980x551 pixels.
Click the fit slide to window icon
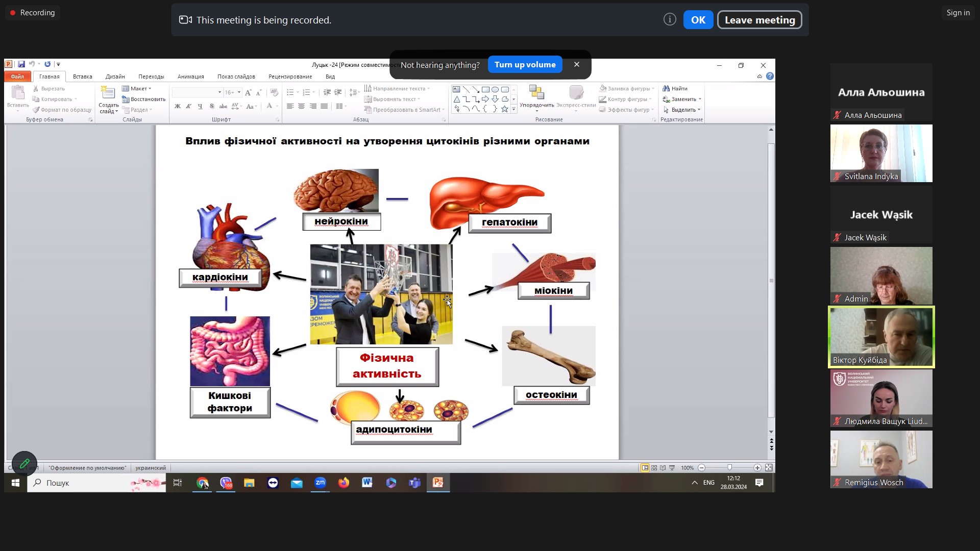tap(769, 468)
